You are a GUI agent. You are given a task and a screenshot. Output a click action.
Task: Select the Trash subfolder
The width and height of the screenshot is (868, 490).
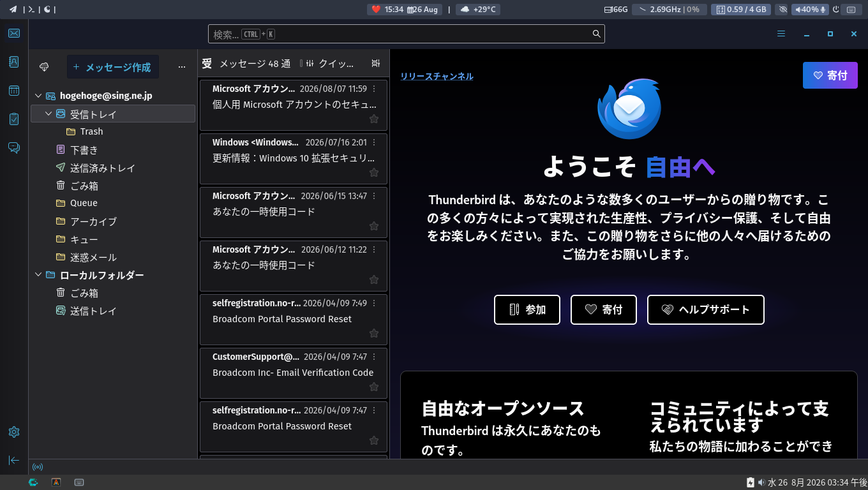pos(113,131)
